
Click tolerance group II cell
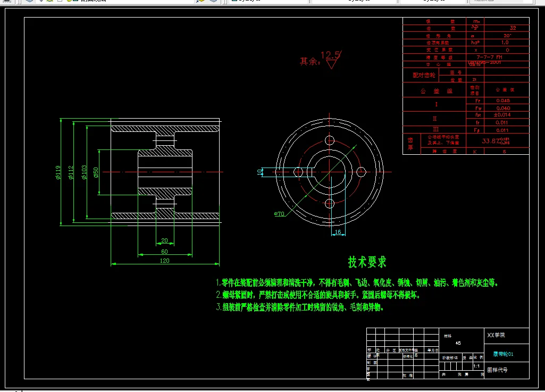434,119
